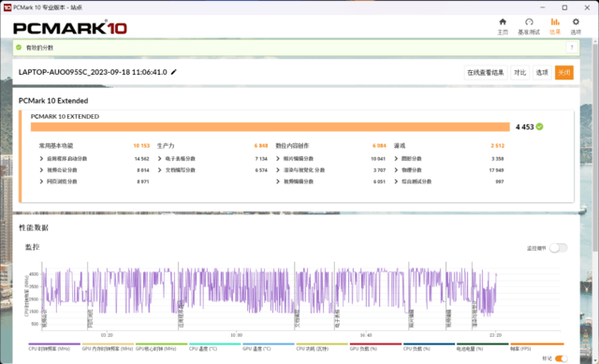
Task: Click the 生产力 score 6 848
Action: (261, 146)
